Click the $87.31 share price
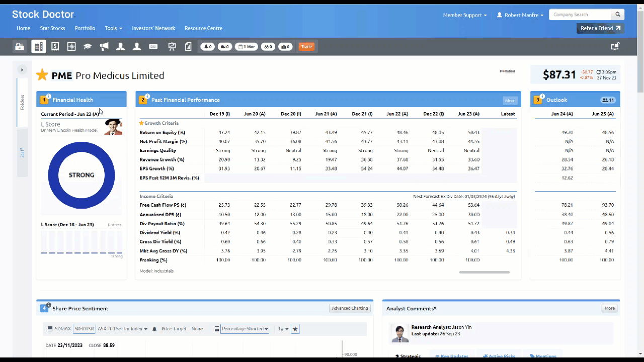The height and width of the screenshot is (362, 644). click(559, 75)
